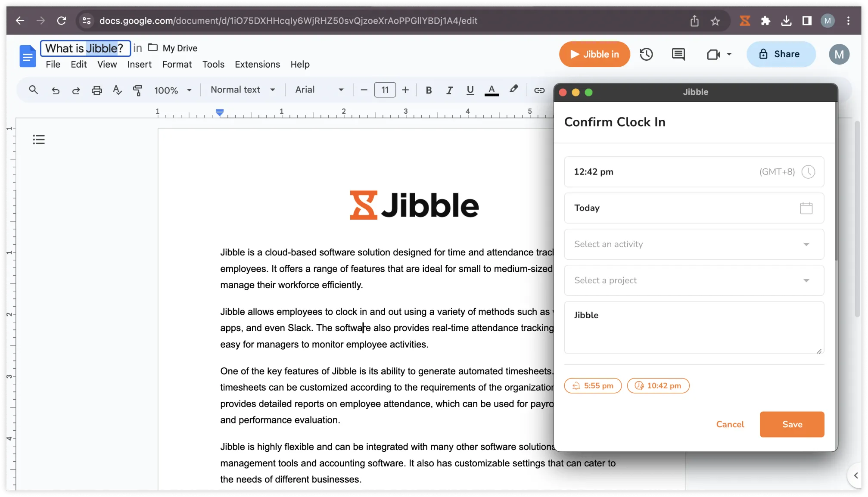
Task: Show the document outline icon
Action: coord(38,139)
